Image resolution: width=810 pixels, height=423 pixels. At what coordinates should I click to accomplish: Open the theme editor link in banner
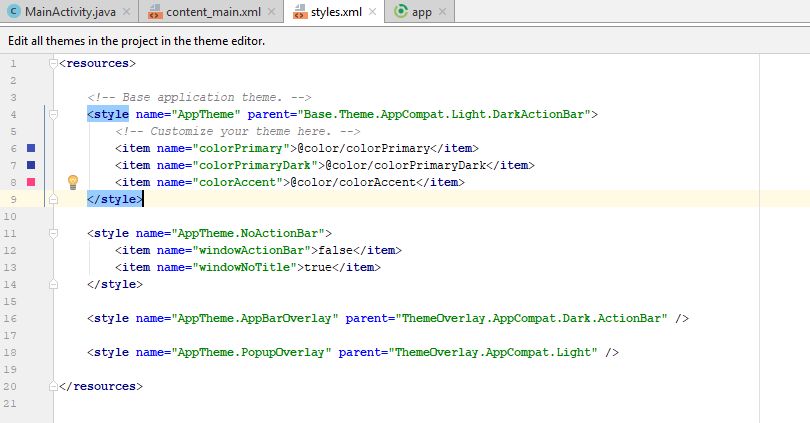136,41
